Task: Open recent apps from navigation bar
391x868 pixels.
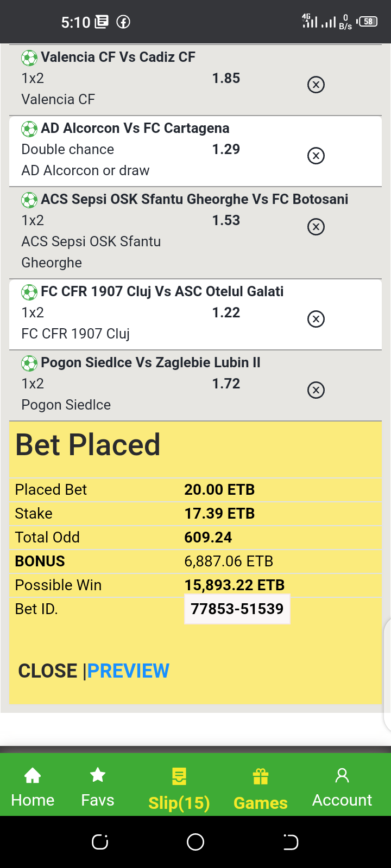Action: 100,842
